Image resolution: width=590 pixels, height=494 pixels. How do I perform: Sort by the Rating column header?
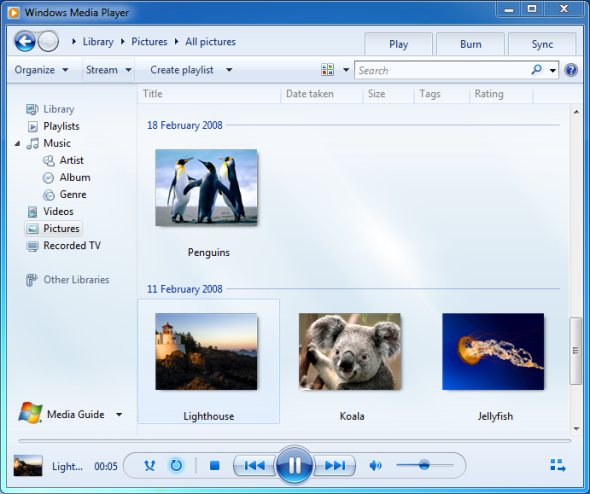click(x=501, y=94)
